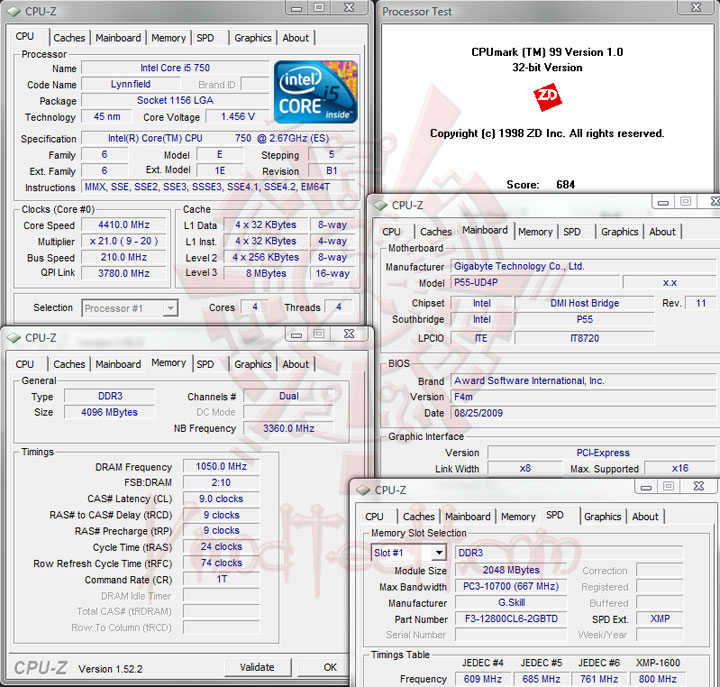Viewport: 720px width, 687px height.
Task: Click Core Voltage value 1.456 V
Action: click(x=237, y=117)
